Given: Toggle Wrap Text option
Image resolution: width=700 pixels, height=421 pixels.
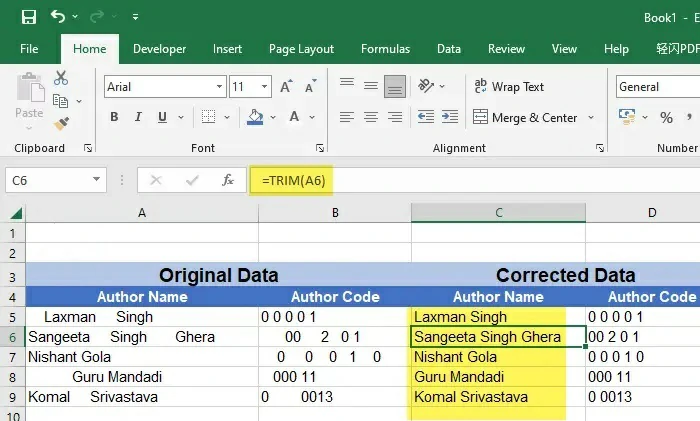Looking at the screenshot, I should click(509, 87).
